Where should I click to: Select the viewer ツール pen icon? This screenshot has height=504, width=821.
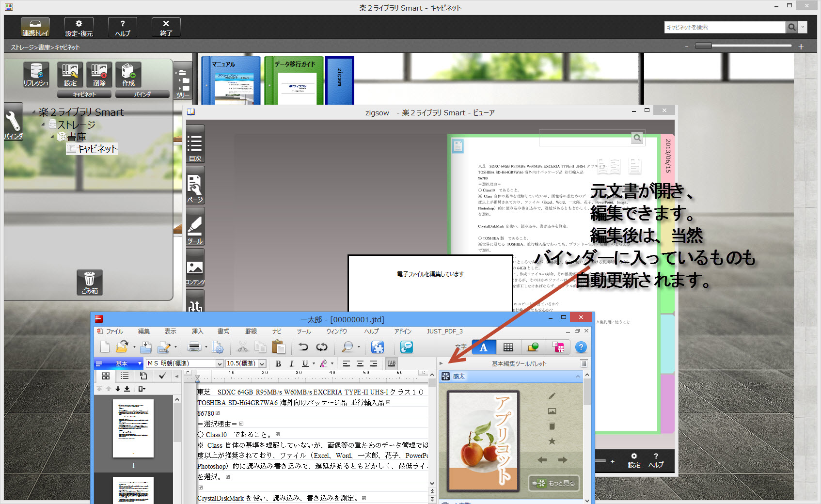pos(195,227)
